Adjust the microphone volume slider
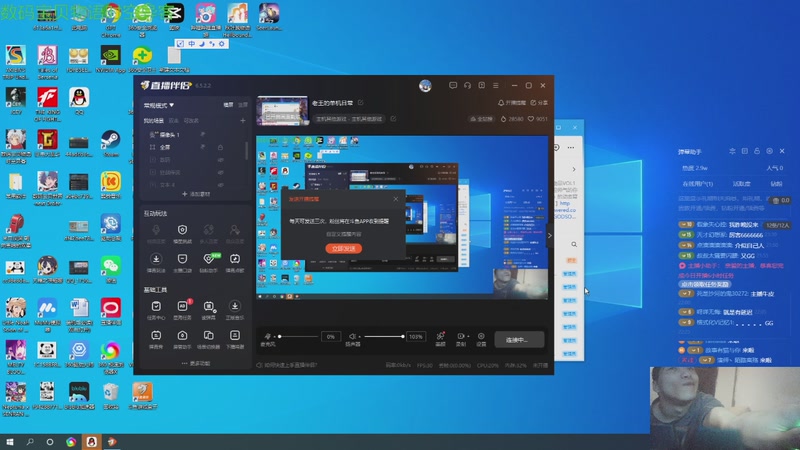 [x=298, y=337]
